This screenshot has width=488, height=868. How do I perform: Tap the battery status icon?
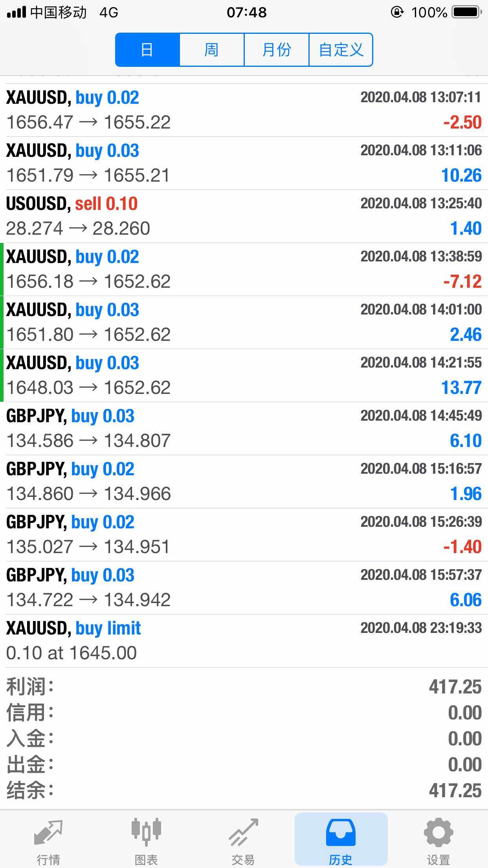click(467, 13)
